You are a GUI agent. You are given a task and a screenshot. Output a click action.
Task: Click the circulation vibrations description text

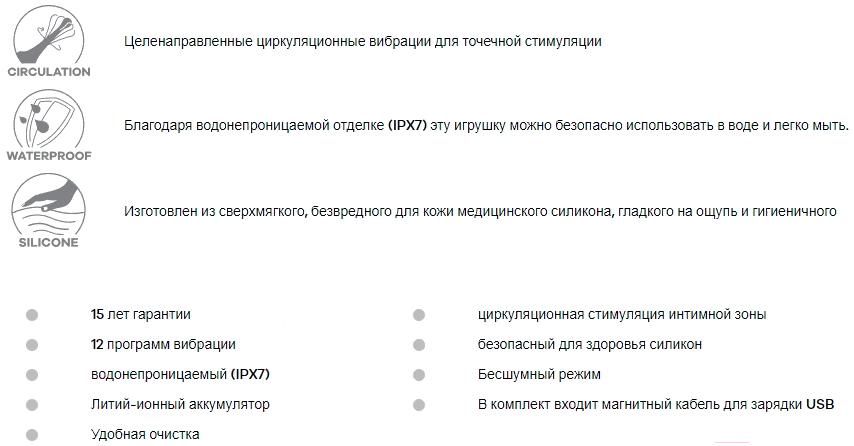coord(363,42)
